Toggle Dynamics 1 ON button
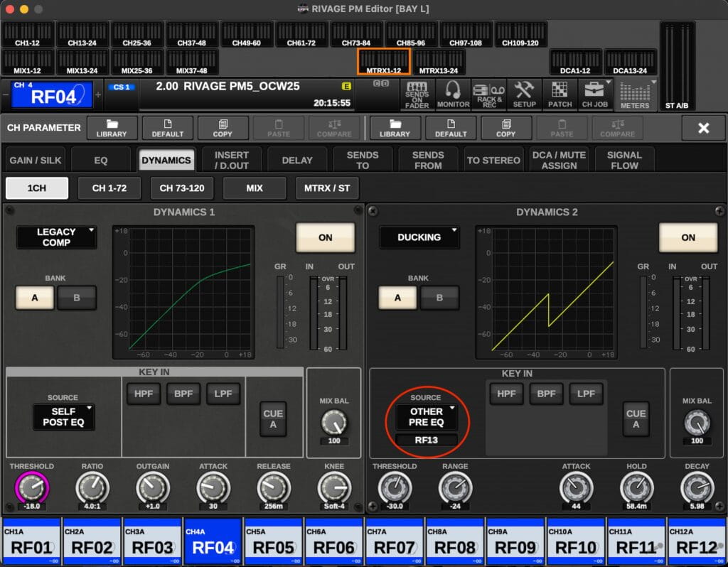The height and width of the screenshot is (567, 728). [x=325, y=237]
